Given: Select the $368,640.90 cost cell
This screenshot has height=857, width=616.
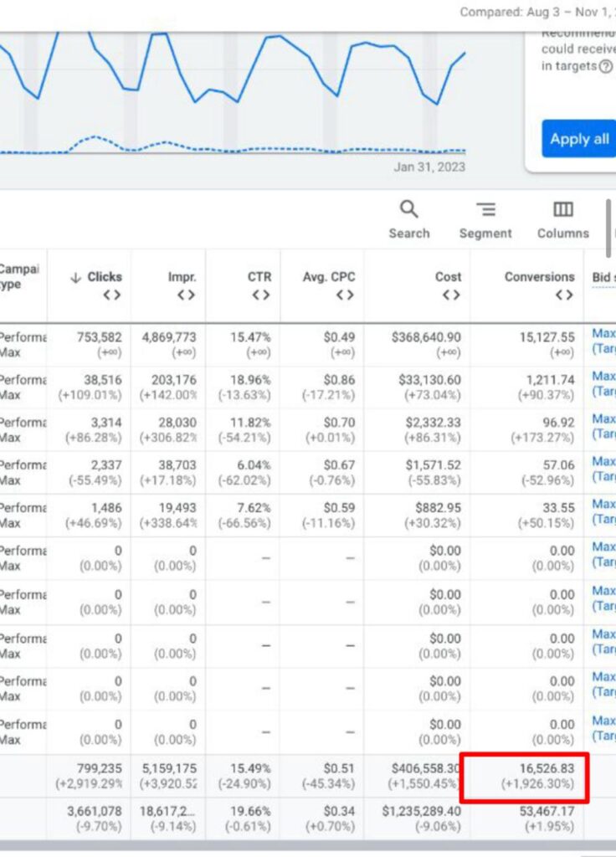Looking at the screenshot, I should pyautogui.click(x=417, y=345).
